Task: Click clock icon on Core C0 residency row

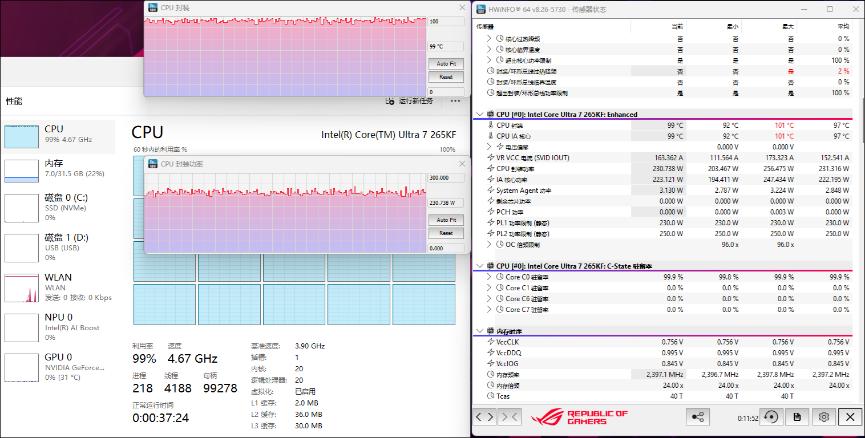Action: point(500,277)
